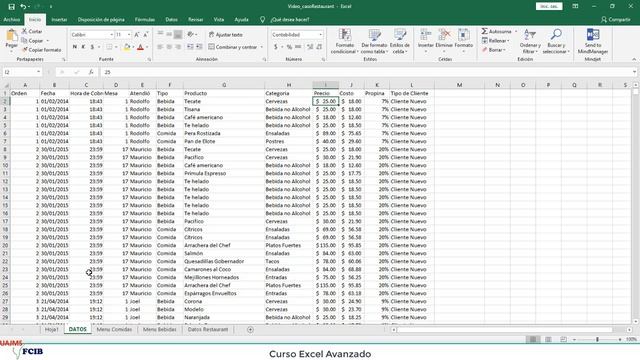Open Ordenar y filtrar
Screen dimensions: 640x360
pyautogui.click(x=530, y=41)
